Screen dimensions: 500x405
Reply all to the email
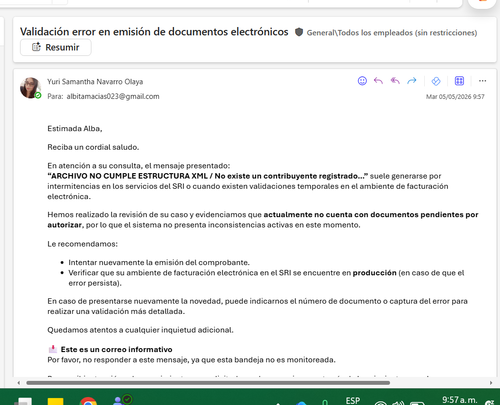tap(395, 81)
